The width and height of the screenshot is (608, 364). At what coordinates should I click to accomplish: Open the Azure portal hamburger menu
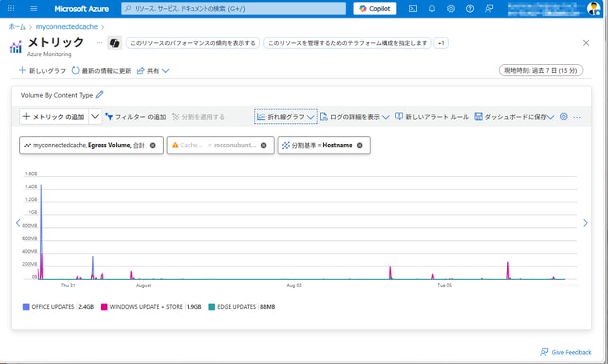[x=34, y=9]
